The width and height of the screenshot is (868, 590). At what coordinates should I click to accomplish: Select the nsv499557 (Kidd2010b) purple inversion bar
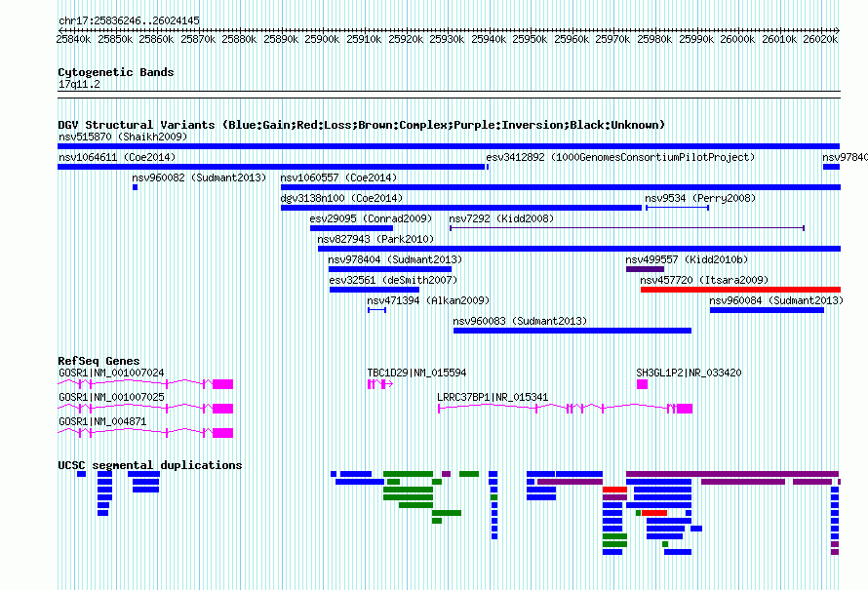pos(645,269)
